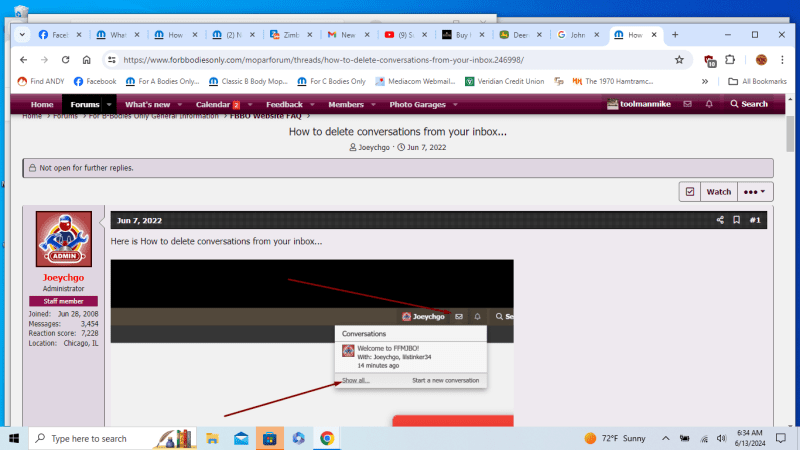Open the Photo Garages nav item

point(417,105)
